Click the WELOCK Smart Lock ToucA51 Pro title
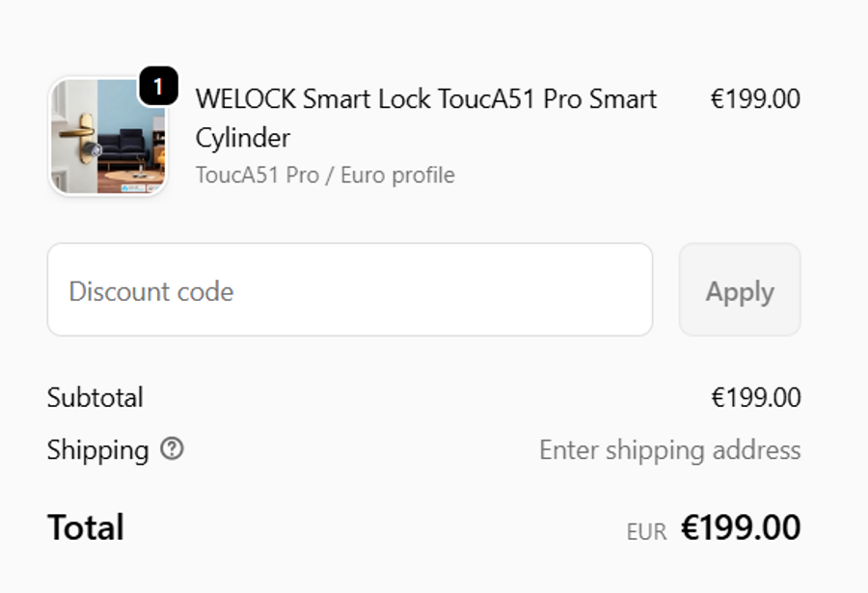Image resolution: width=868 pixels, height=593 pixels. (425, 99)
